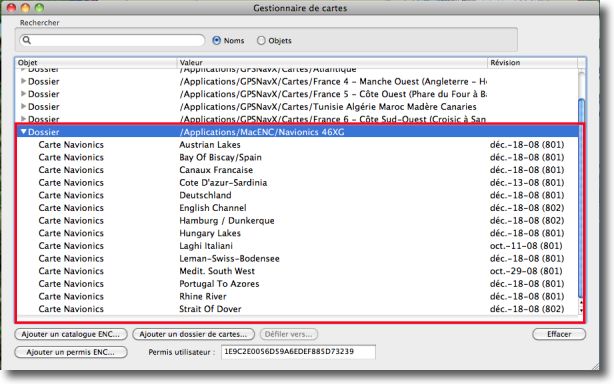
Task: Expand the France 5 Côte Ouest Dossier
Action: tap(23, 94)
